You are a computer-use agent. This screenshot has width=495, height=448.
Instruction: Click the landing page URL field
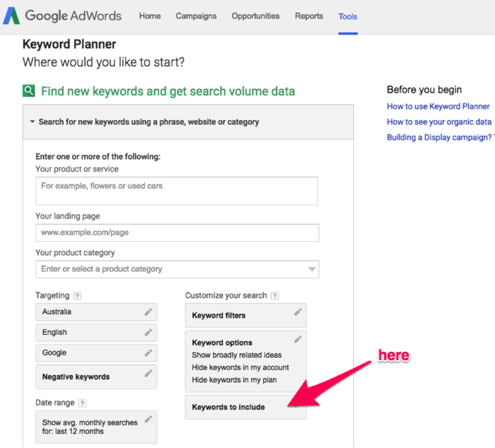(177, 233)
